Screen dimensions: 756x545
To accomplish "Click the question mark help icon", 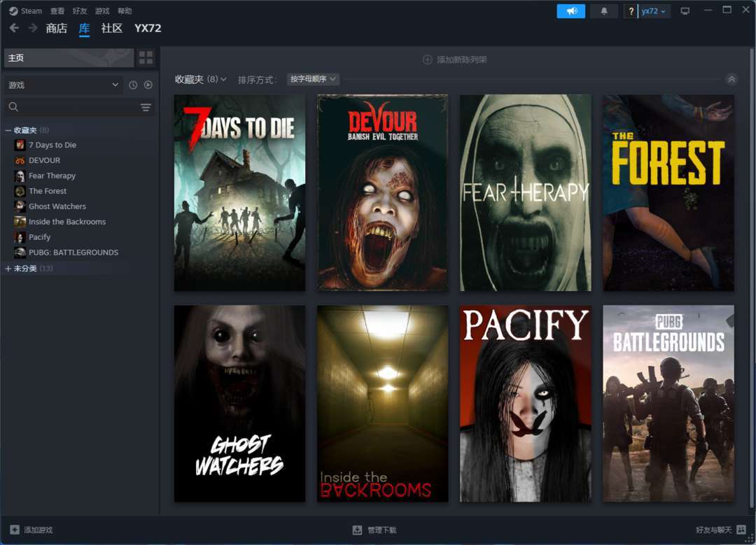I will [x=631, y=11].
